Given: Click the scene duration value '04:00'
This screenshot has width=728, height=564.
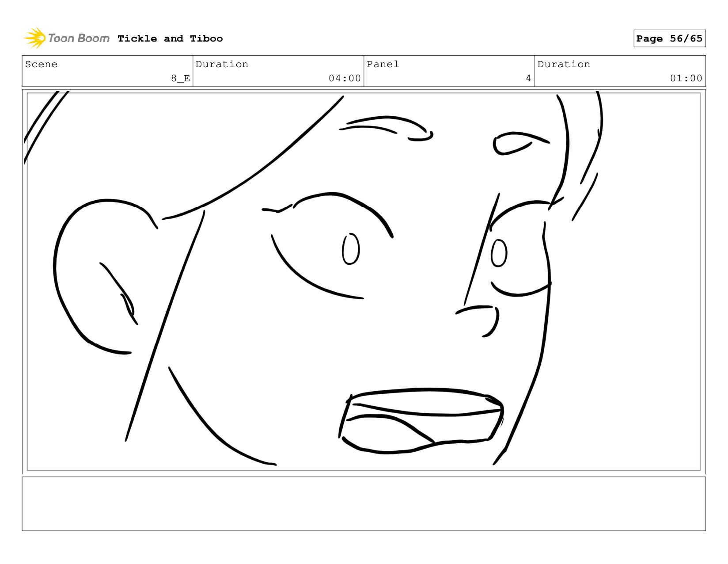Looking at the screenshot, I should coord(345,78).
